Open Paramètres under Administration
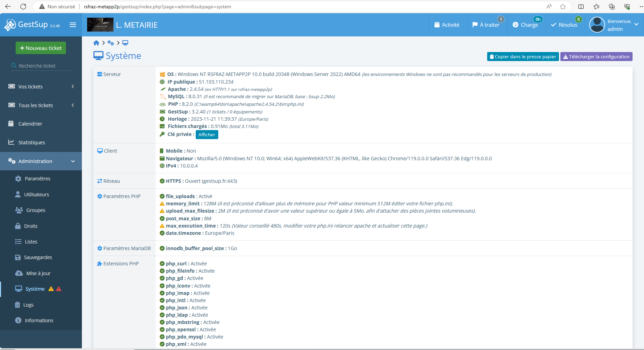The height and width of the screenshot is (350, 644). (37, 179)
